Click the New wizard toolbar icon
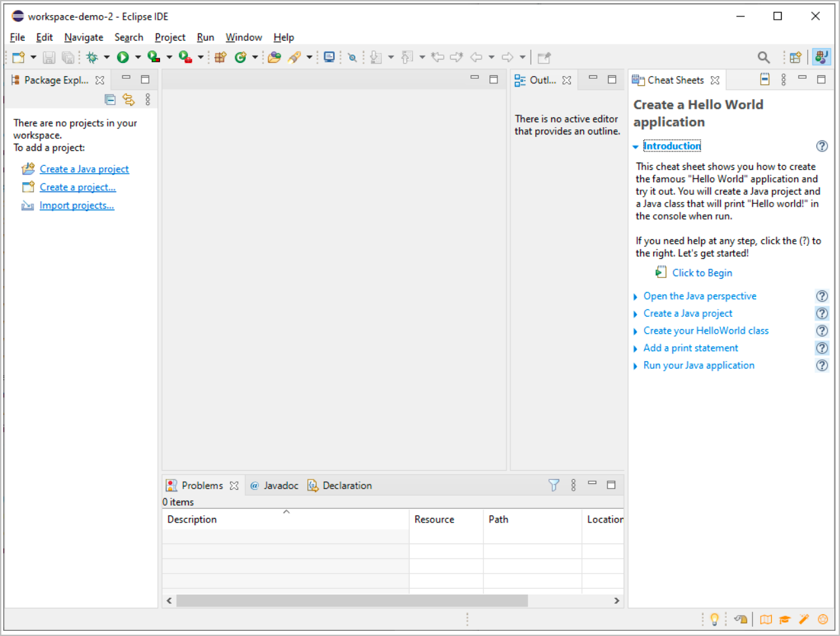The image size is (840, 636). click(18, 58)
